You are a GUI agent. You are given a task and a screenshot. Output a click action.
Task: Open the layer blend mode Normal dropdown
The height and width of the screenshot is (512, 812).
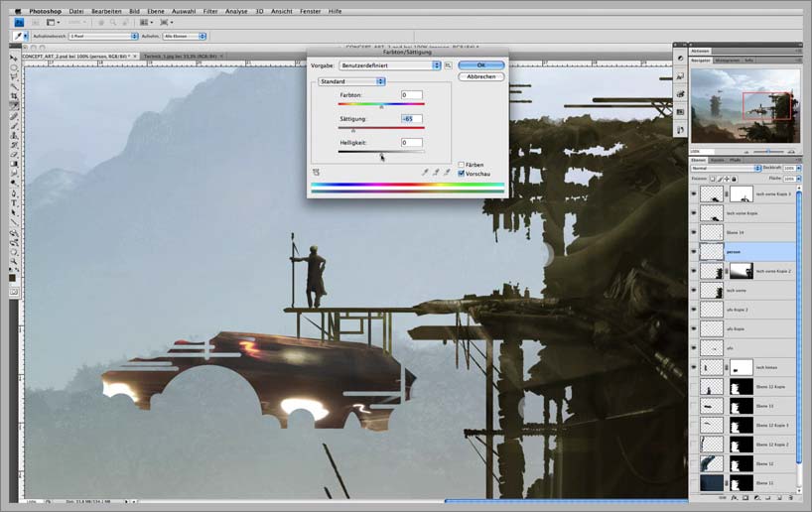click(726, 169)
